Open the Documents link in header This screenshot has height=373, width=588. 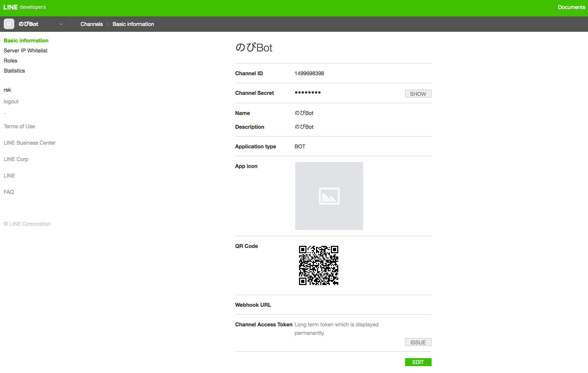(571, 7)
